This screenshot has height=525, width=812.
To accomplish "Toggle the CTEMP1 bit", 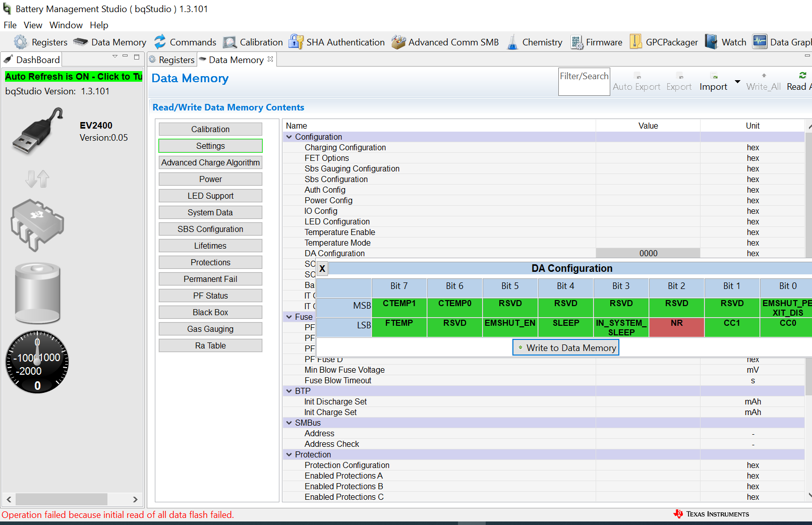I will point(399,308).
